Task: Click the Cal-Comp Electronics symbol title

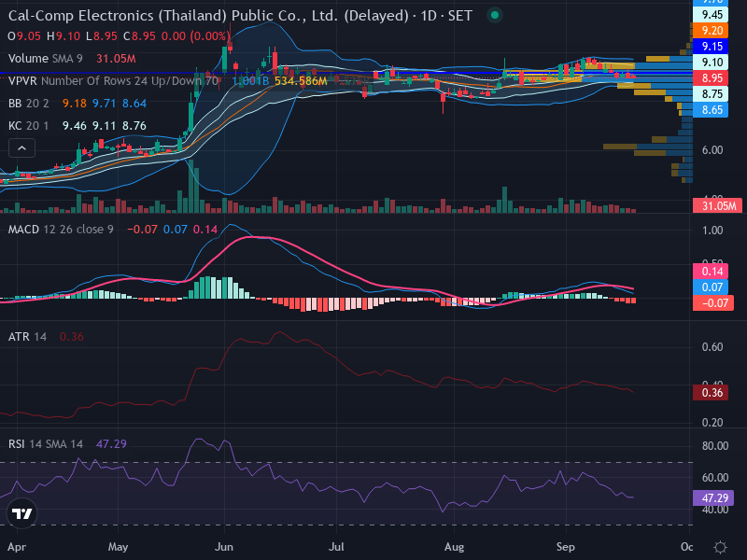Action: 208,16
